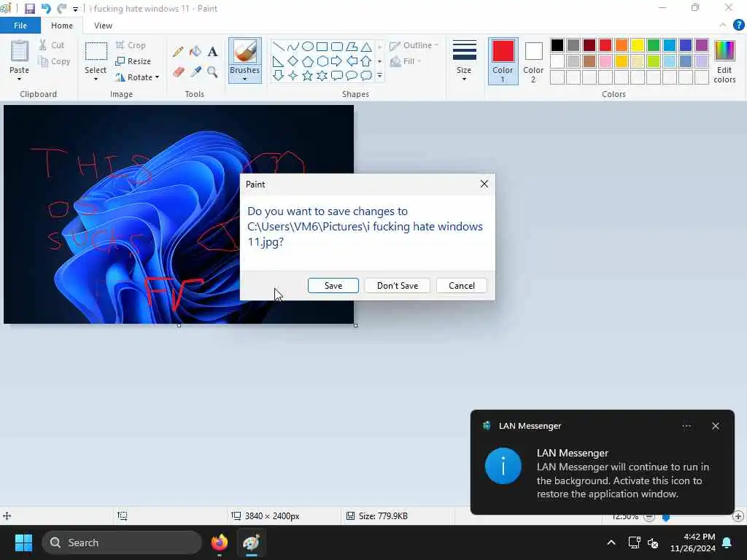Choose the Line shape

coord(279,47)
